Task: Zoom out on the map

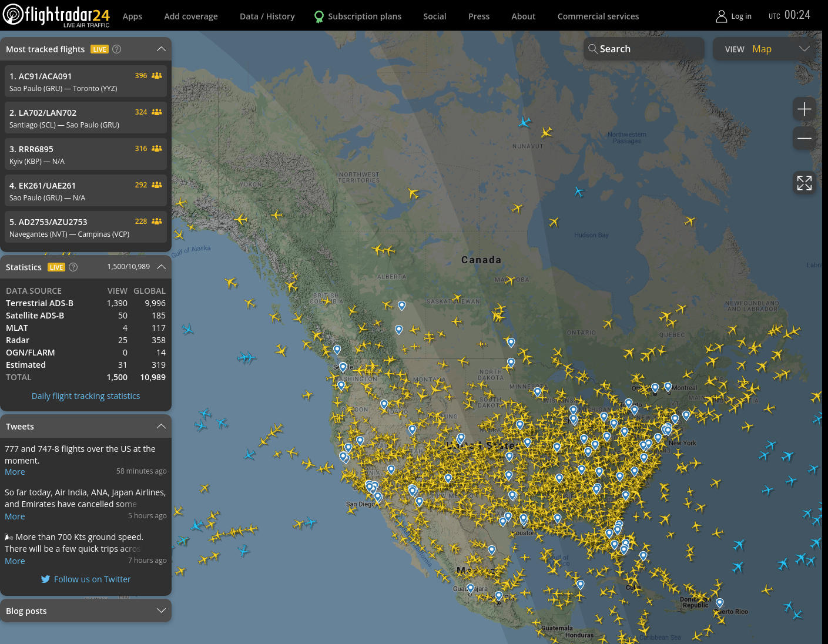Action: [804, 139]
